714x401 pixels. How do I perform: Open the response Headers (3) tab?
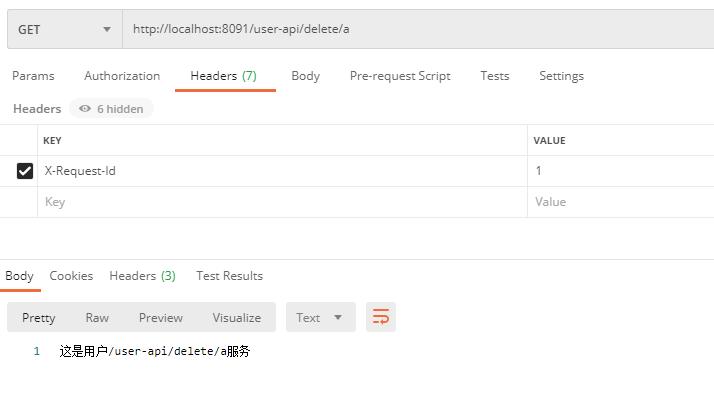click(143, 276)
